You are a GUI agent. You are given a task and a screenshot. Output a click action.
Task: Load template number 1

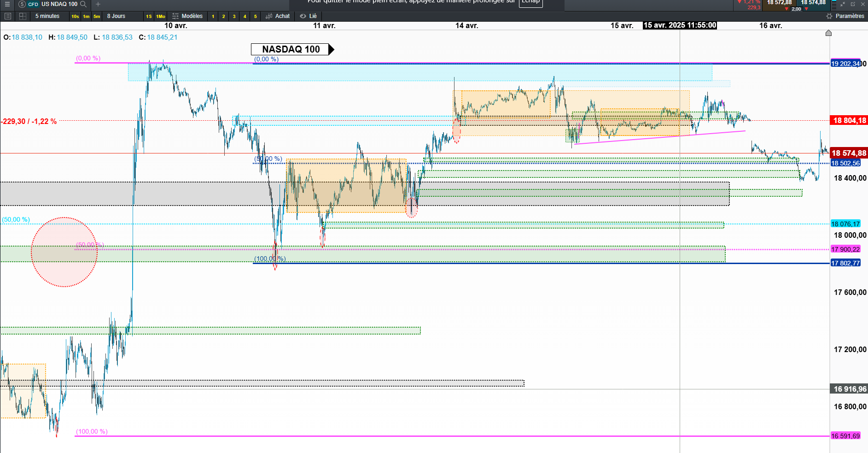pos(213,16)
